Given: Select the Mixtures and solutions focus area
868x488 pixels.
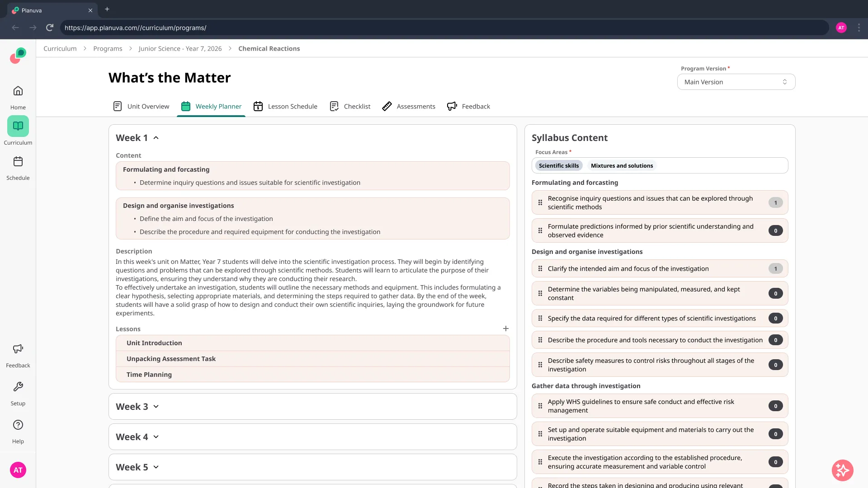Looking at the screenshot, I should pyautogui.click(x=622, y=166).
